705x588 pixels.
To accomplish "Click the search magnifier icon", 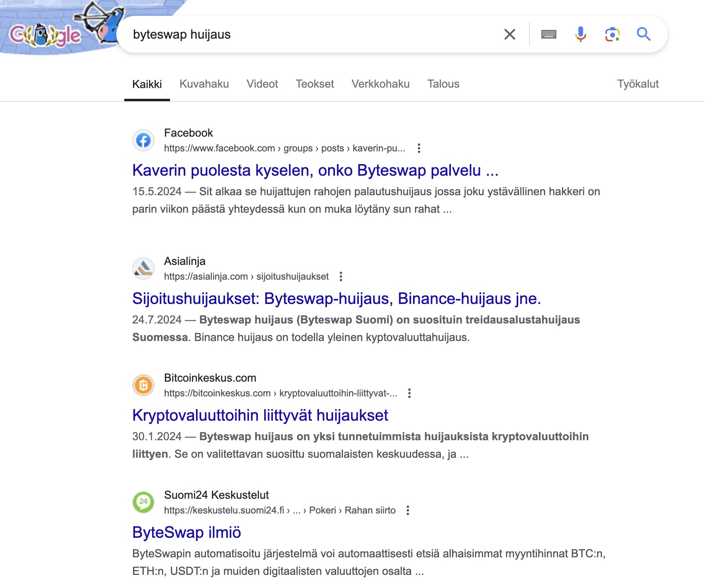I will [644, 34].
